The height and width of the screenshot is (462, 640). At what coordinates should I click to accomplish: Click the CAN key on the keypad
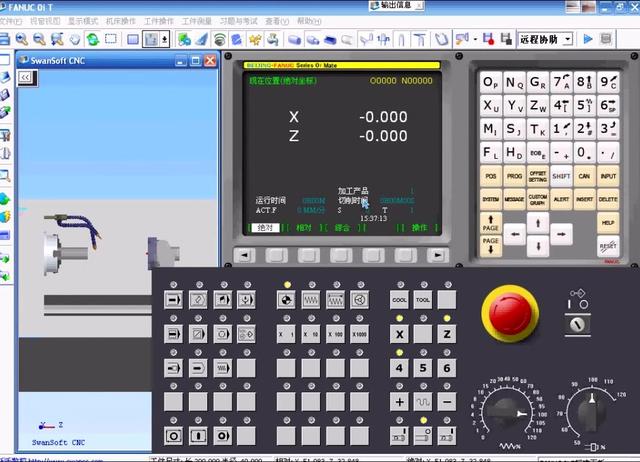click(584, 176)
